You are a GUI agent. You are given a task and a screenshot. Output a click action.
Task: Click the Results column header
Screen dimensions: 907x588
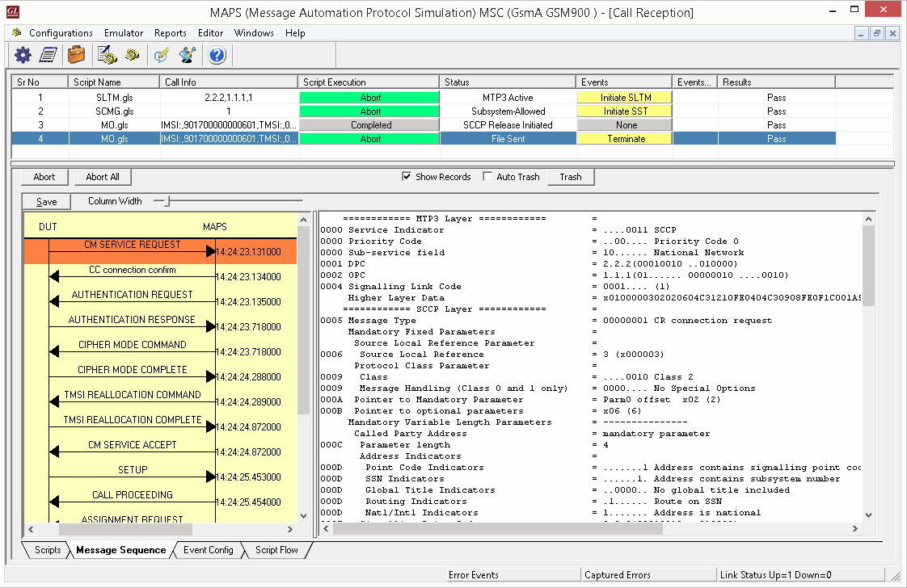(776, 82)
